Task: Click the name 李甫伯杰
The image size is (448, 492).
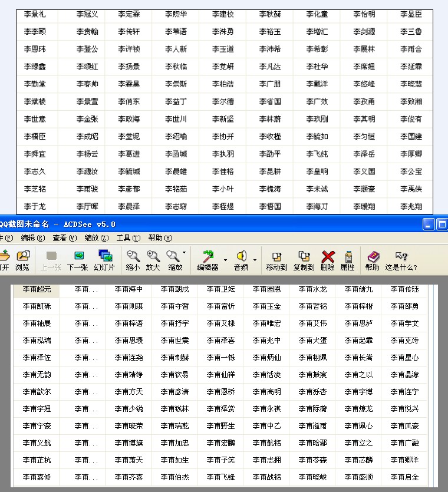Action: point(174,477)
